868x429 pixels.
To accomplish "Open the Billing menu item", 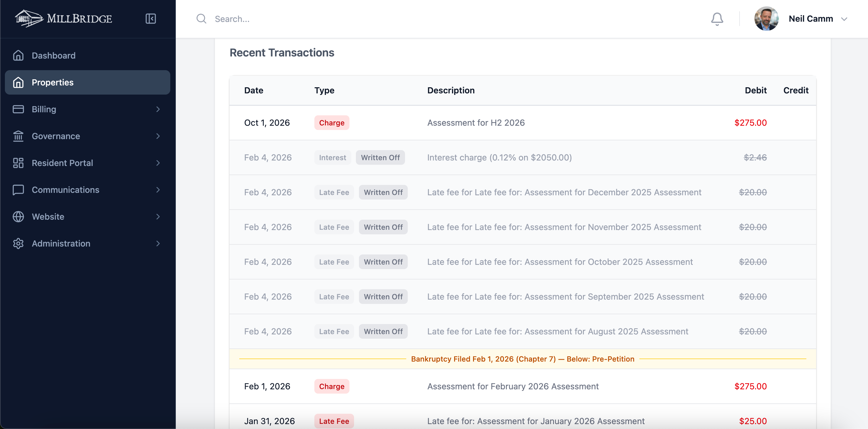I will point(44,109).
